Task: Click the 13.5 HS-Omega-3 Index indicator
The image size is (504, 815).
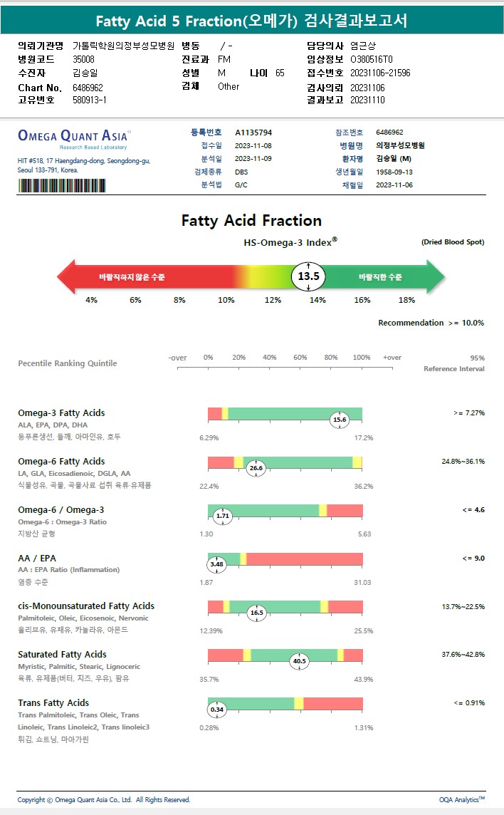Action: point(308,276)
